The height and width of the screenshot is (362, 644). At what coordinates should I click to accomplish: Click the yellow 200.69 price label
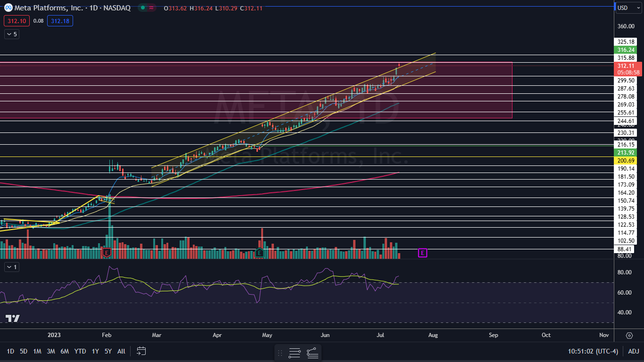click(x=625, y=161)
